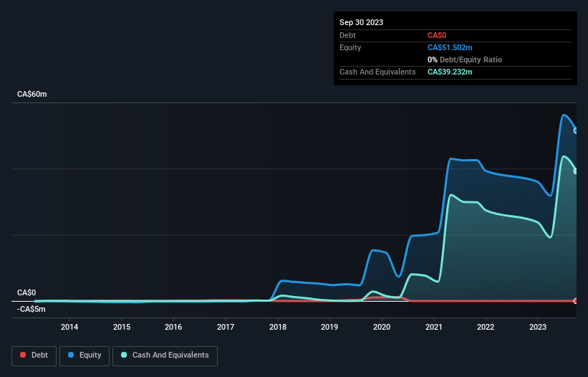Click the 2018 x-axis label
Image resolution: width=588 pixels, height=377 pixels.
pyautogui.click(x=277, y=327)
